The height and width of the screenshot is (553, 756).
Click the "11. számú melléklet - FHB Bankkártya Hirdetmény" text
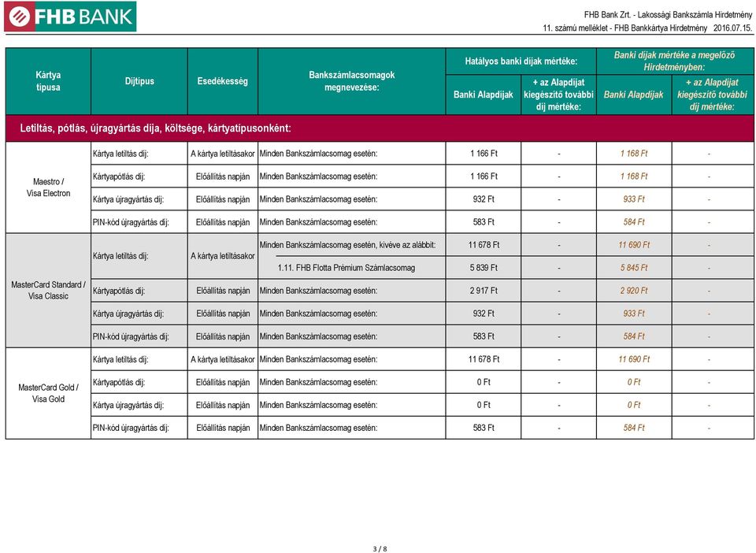[x=624, y=28]
